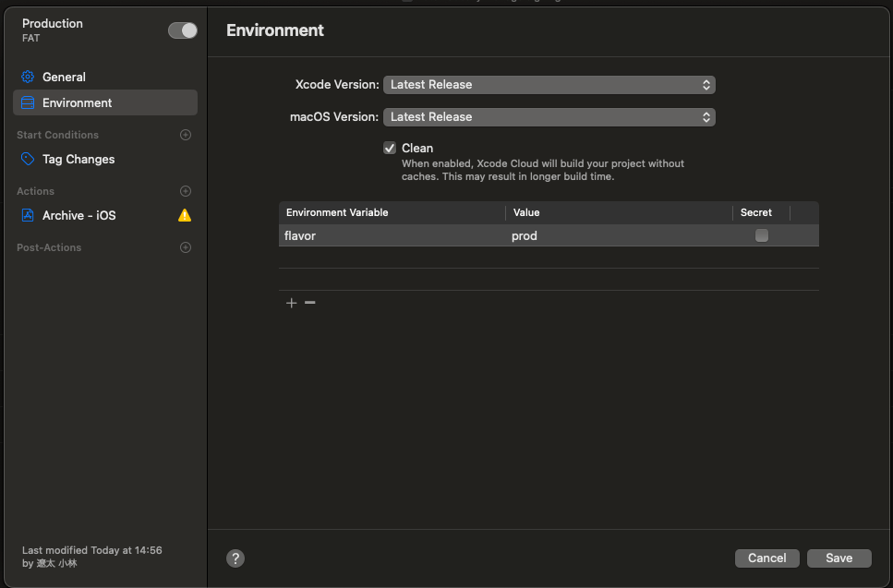Click the General gear icon

point(28,77)
